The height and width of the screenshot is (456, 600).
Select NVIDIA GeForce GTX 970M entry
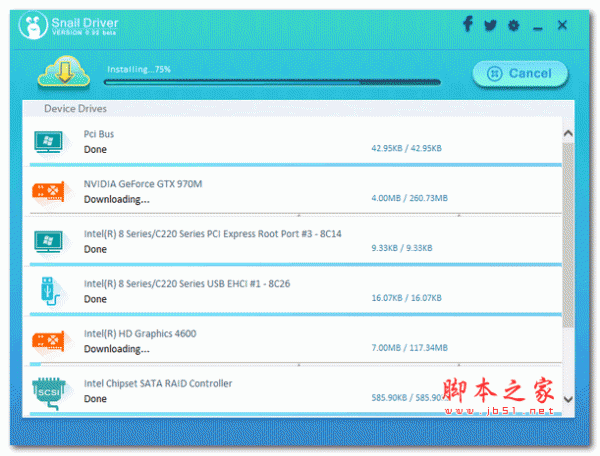pyautogui.click(x=143, y=184)
